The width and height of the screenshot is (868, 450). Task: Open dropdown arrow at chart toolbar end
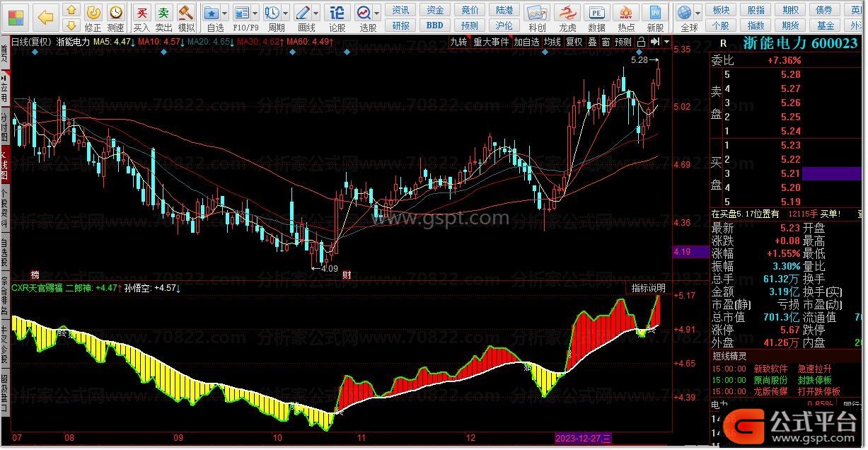coord(665,42)
